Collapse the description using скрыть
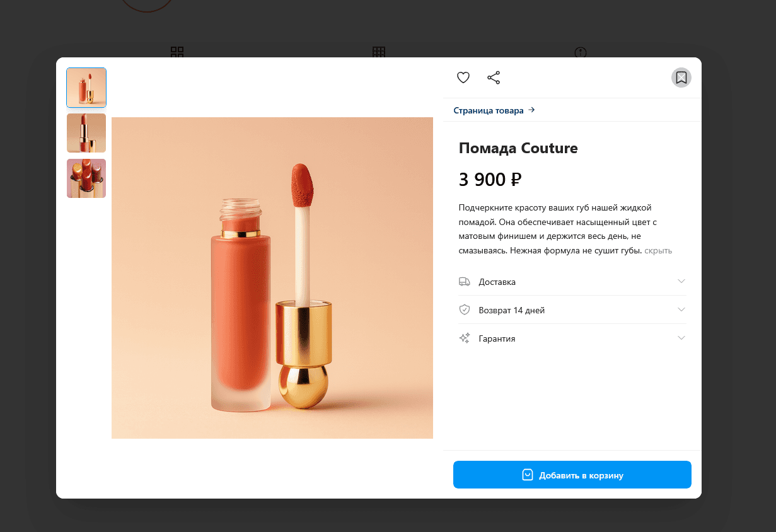Image resolution: width=776 pixels, height=532 pixels. [658, 250]
